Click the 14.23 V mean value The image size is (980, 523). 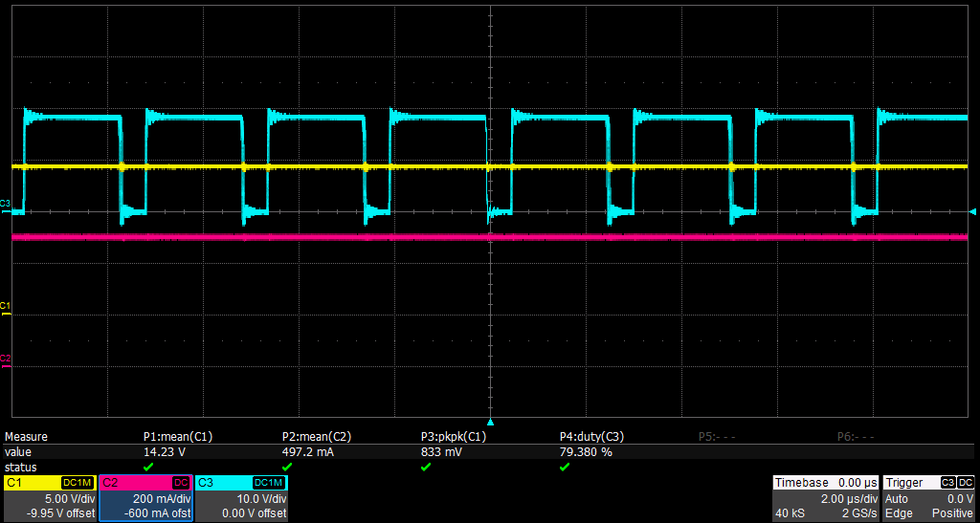[163, 452]
